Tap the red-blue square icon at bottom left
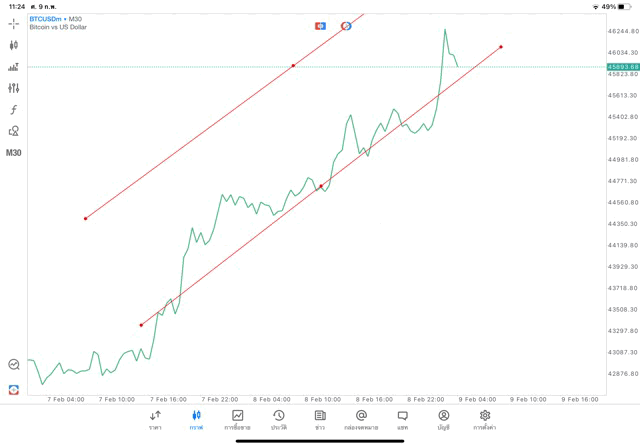 point(14,389)
